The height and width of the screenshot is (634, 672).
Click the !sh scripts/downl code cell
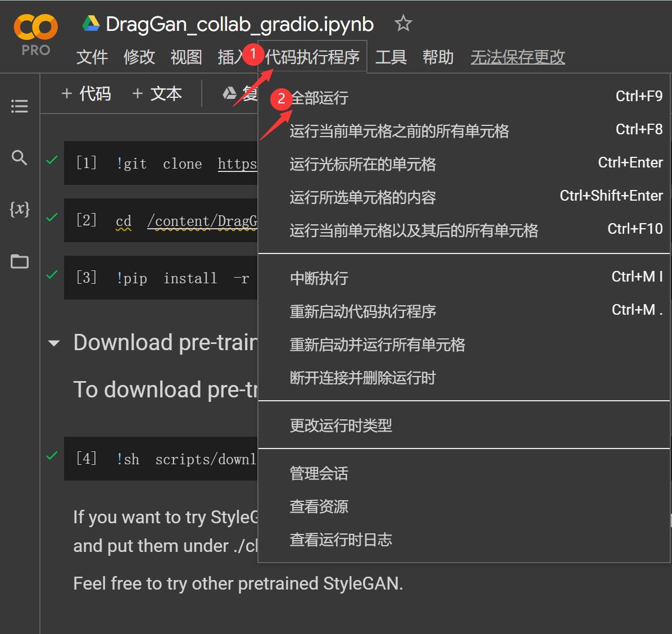coord(161,459)
